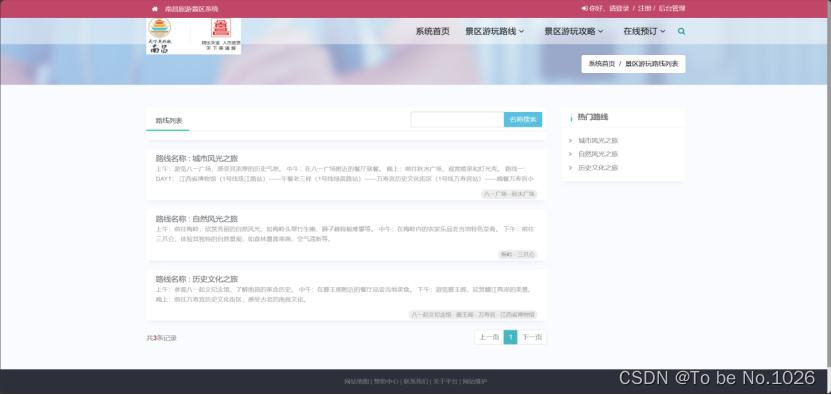Click the home icon in top bar
The height and width of the screenshot is (395, 831).
[155, 9]
